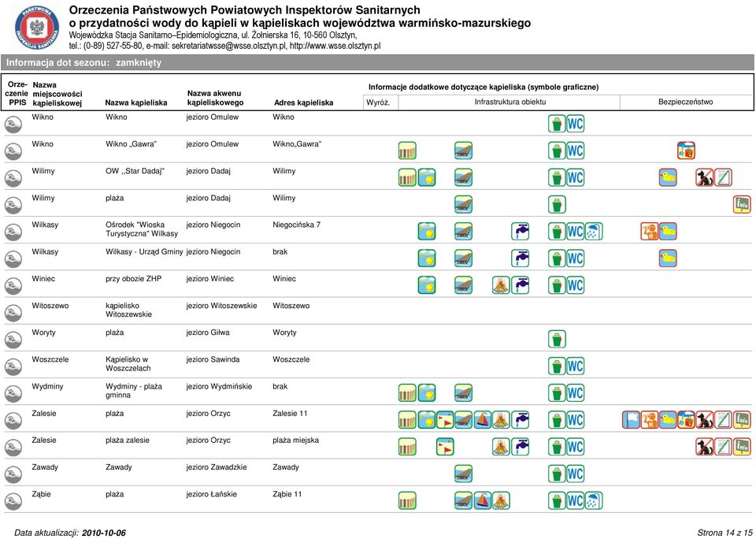Click the 'plaża miejska' address cell
The height and width of the screenshot is (539, 756).
tap(295, 440)
